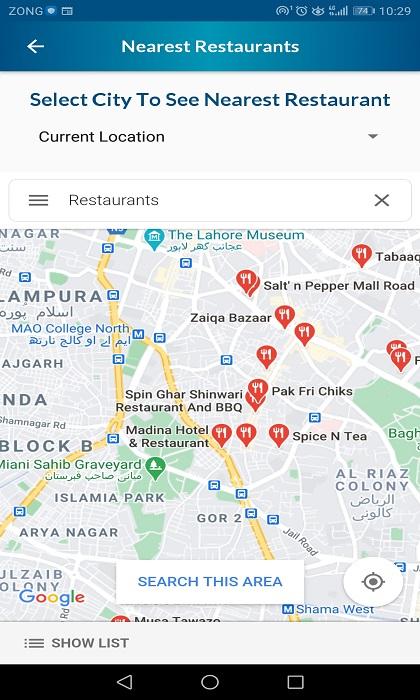The height and width of the screenshot is (700, 420).
Task: Tap SEARCH THIS AREA button
Action: (210, 582)
